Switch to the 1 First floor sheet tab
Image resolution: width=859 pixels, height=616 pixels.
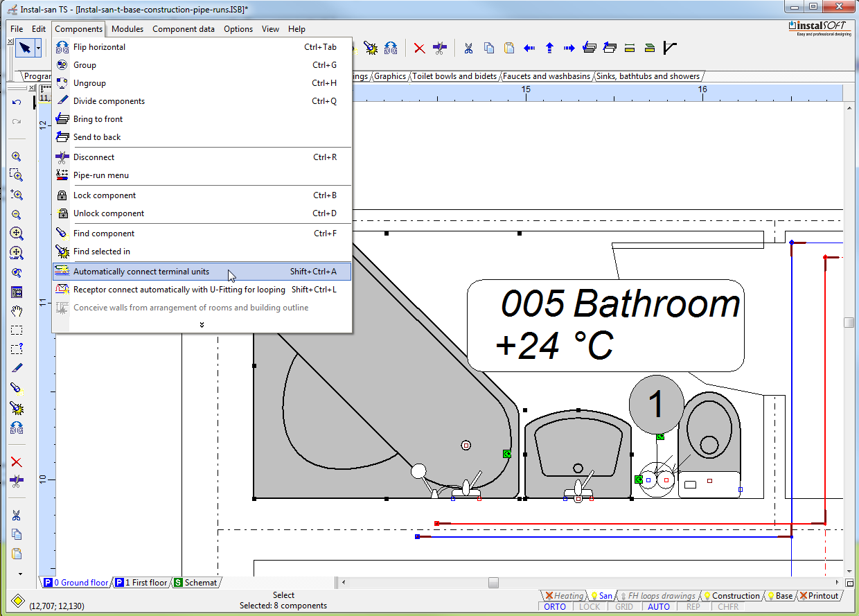[143, 583]
